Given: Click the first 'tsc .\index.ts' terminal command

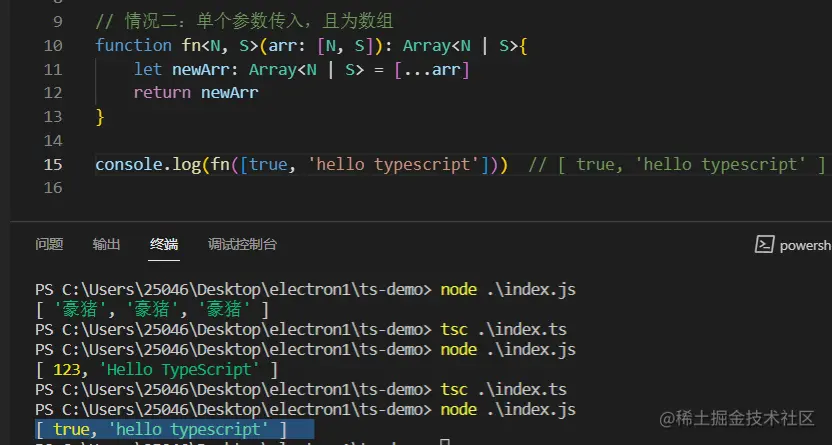Looking at the screenshot, I should [504, 330].
